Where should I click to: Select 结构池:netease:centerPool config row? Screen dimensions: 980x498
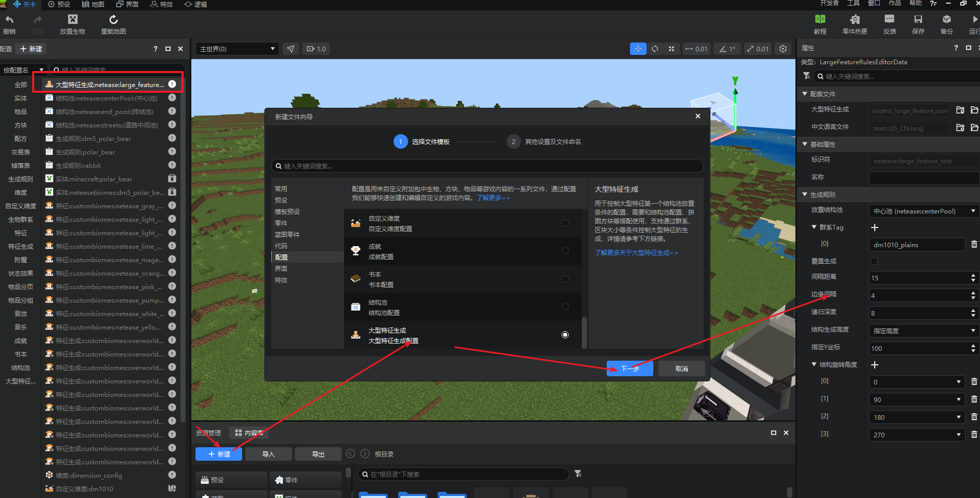[111, 98]
